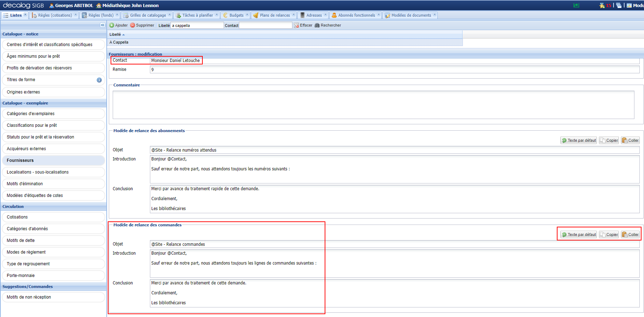Switch to the Règles (fonds) tab
Screen dimensions: 644x317
pyautogui.click(x=101, y=15)
